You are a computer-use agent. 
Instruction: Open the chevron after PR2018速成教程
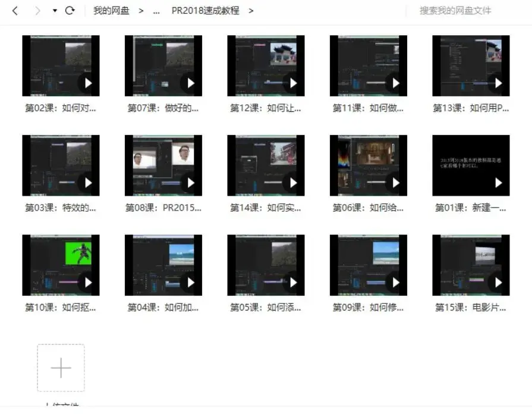pos(251,11)
